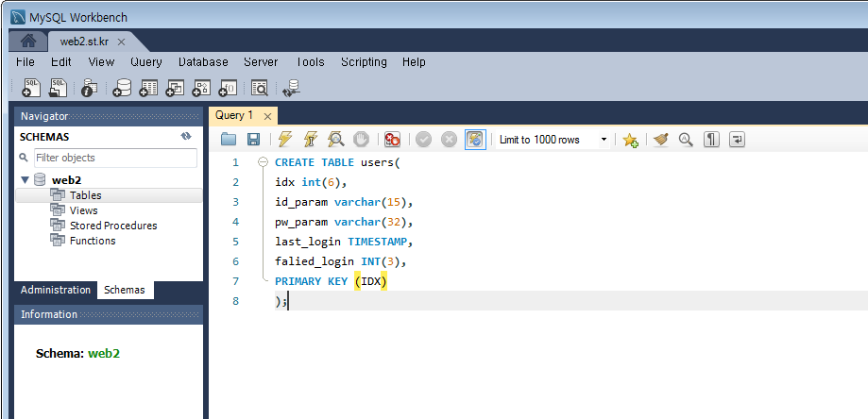
Task: Execute the whole script (lightning bolt)
Action: point(285,140)
